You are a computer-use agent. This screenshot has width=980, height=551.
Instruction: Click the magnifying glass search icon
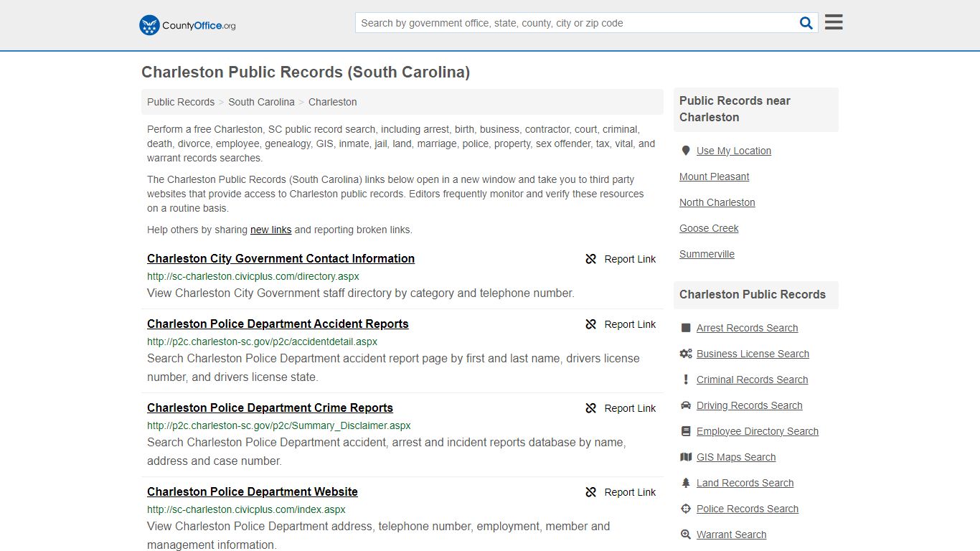pos(806,23)
